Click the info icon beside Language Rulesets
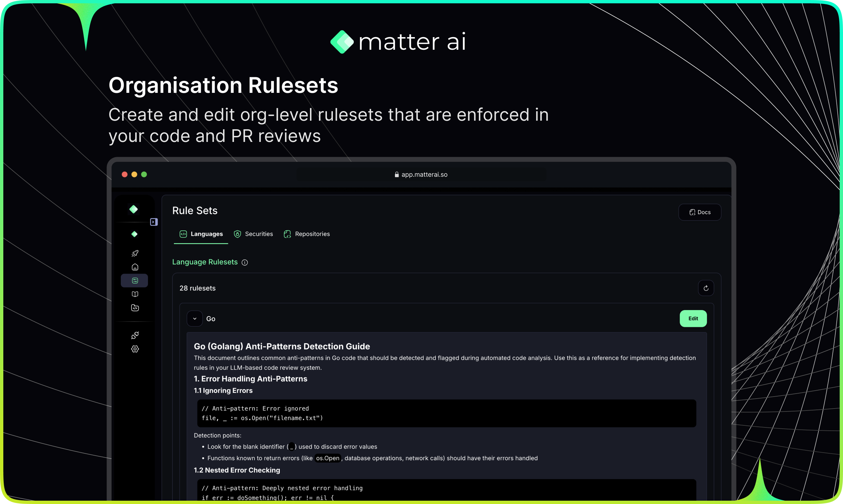The width and height of the screenshot is (843, 504). (245, 263)
